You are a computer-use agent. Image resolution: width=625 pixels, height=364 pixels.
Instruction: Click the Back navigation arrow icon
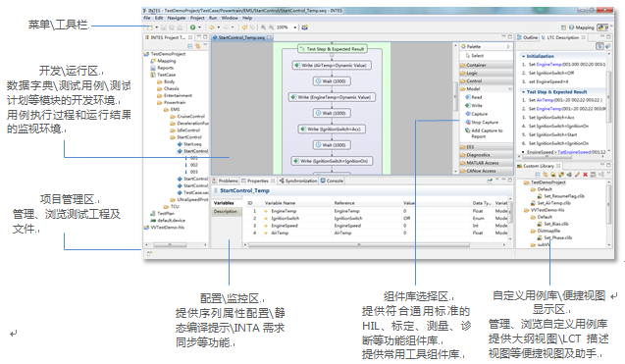tap(212, 27)
